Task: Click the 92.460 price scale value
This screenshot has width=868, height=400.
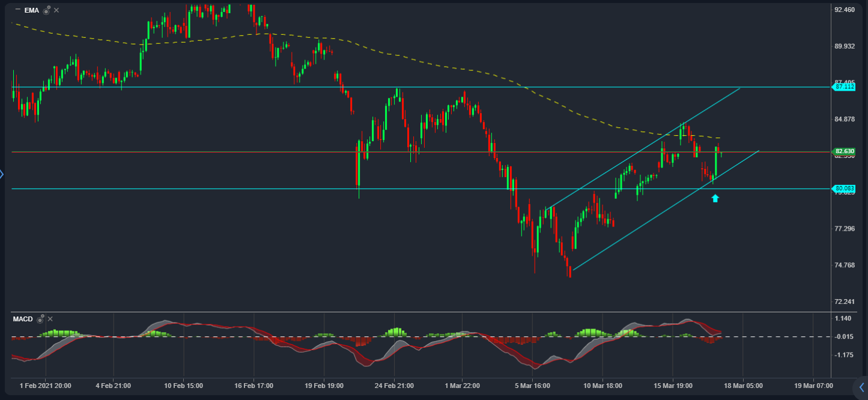Action: click(x=844, y=10)
